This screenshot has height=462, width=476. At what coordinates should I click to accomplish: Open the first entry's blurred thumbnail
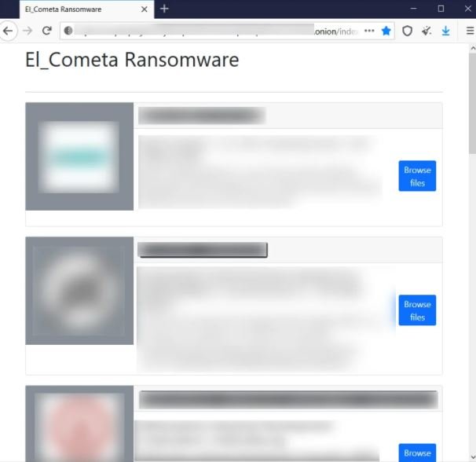[79, 156]
